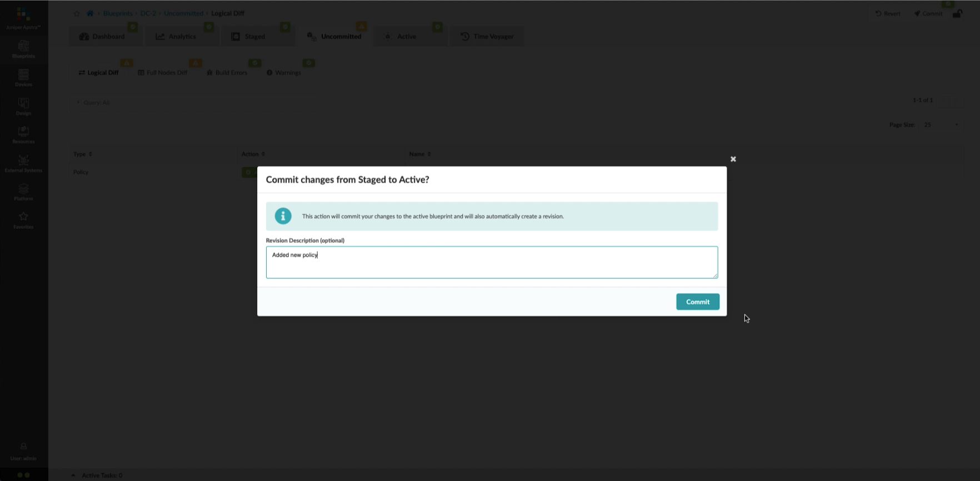This screenshot has height=481, width=980.
Task: Click the Revert button in the top bar
Action: pyautogui.click(x=888, y=13)
